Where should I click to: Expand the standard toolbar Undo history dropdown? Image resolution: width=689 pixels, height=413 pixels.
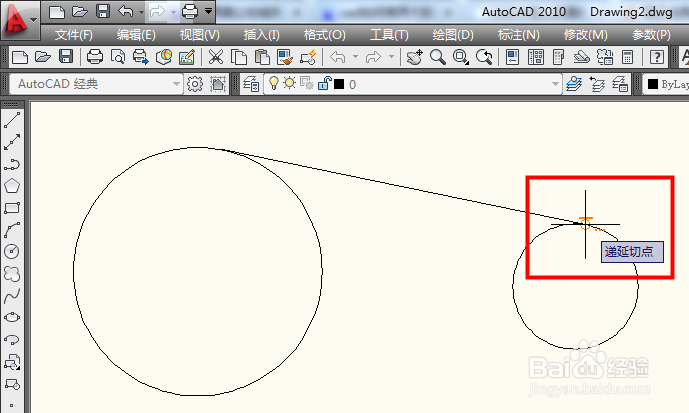355,57
